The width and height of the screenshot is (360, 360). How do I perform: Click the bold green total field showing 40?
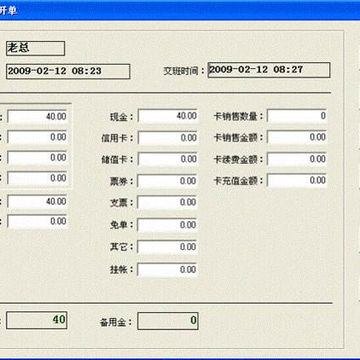pos(37,320)
